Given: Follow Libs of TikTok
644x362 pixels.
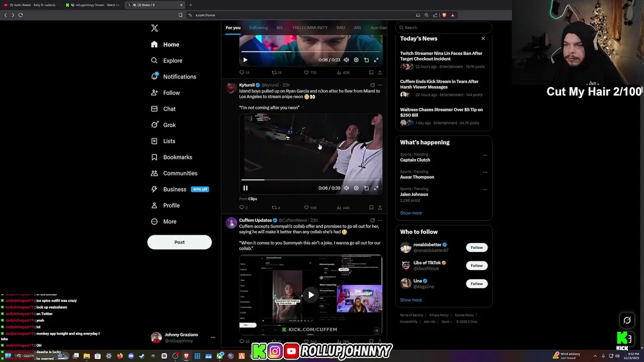Looking at the screenshot, I should 477,265.
